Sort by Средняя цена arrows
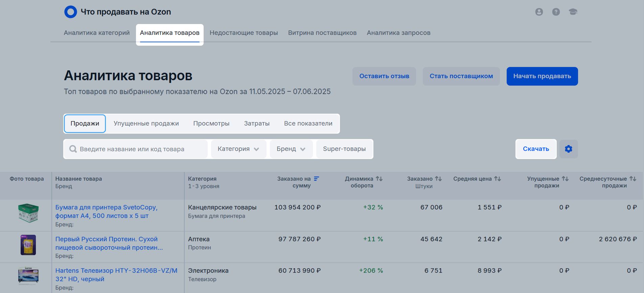Screen dimensions: 644x293 tap(498, 179)
